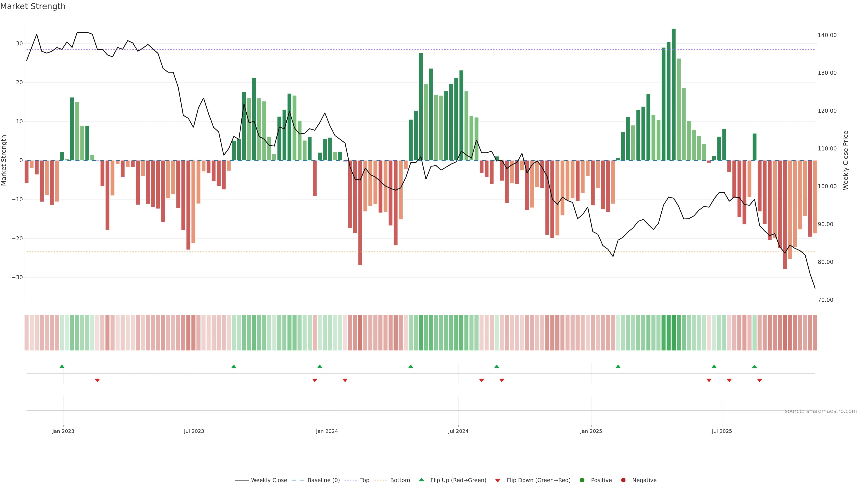Click the Weekly Close Price axis title
The width and height of the screenshot is (868, 488).
tap(846, 160)
